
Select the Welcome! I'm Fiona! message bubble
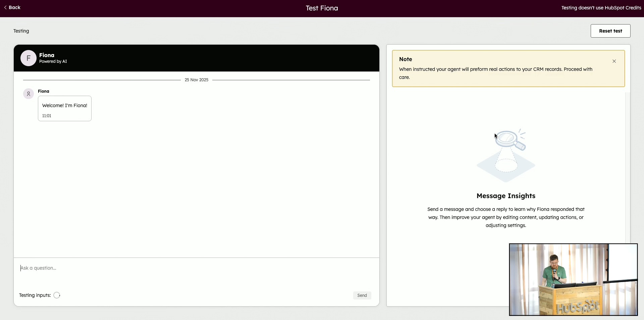pyautogui.click(x=65, y=108)
